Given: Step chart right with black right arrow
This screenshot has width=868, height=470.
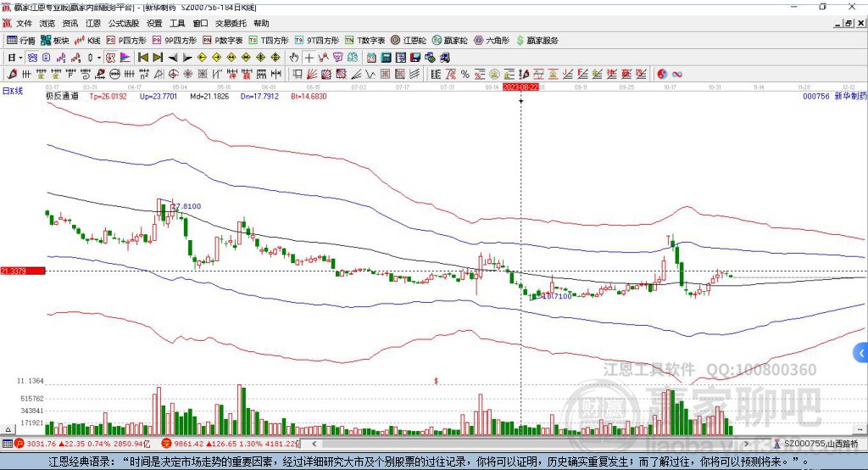Looking at the screenshot, I should (x=187, y=58).
